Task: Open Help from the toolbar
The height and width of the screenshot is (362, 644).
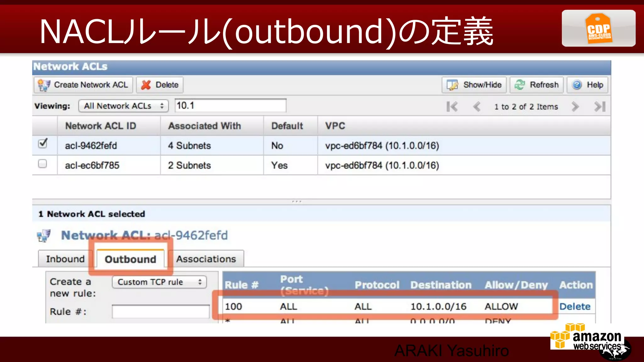Action: click(x=587, y=85)
